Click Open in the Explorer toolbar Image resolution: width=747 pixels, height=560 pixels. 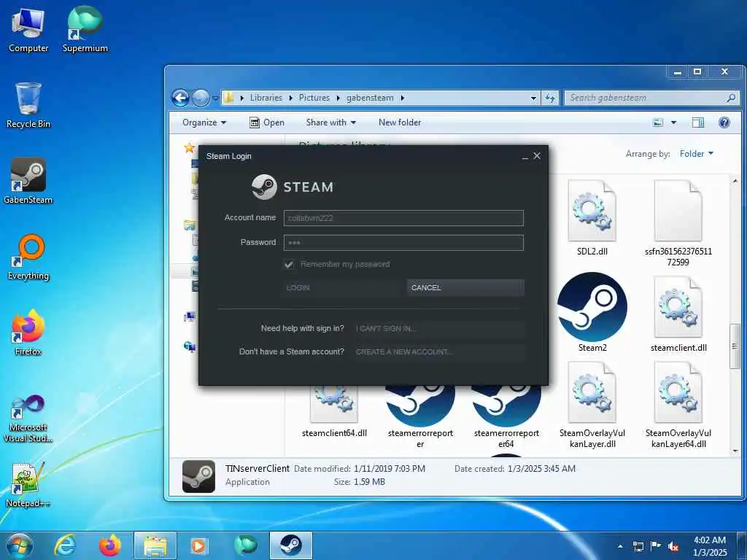(267, 122)
